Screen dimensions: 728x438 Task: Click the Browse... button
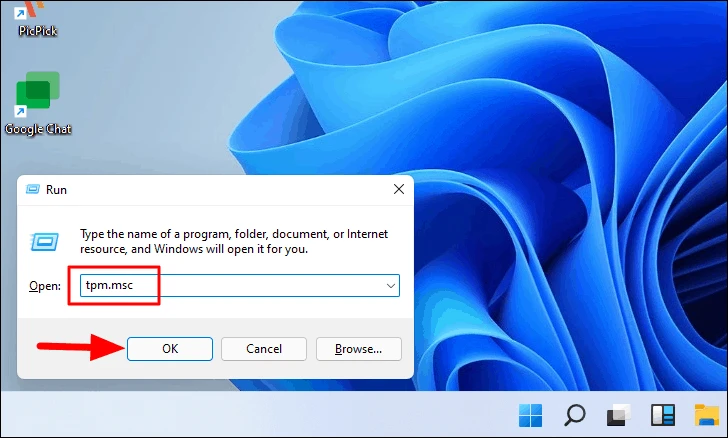[x=358, y=349]
